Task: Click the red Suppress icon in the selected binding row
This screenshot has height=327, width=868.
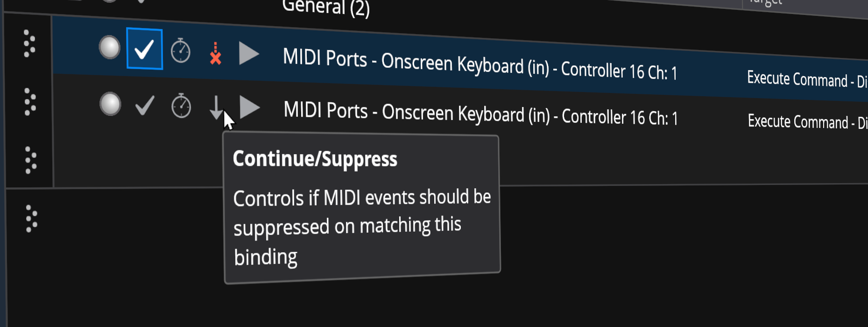Action: [215, 54]
